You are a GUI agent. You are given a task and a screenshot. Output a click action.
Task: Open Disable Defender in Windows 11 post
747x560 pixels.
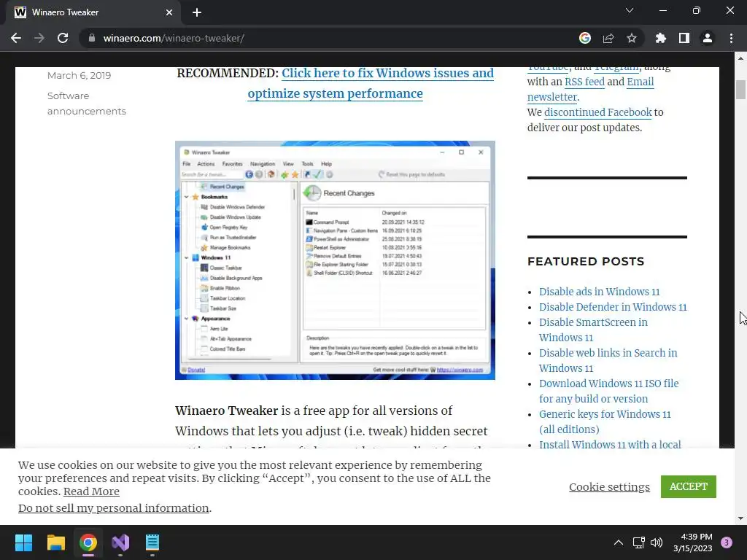coord(613,307)
